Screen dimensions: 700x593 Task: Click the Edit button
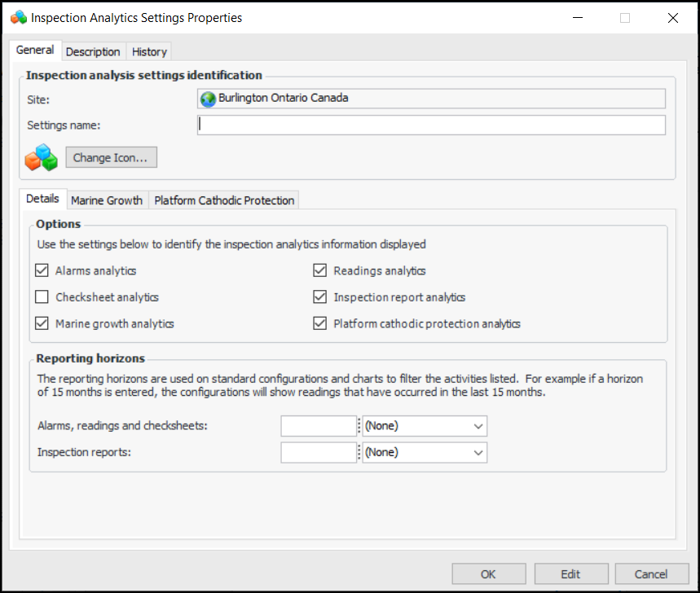coord(570,574)
